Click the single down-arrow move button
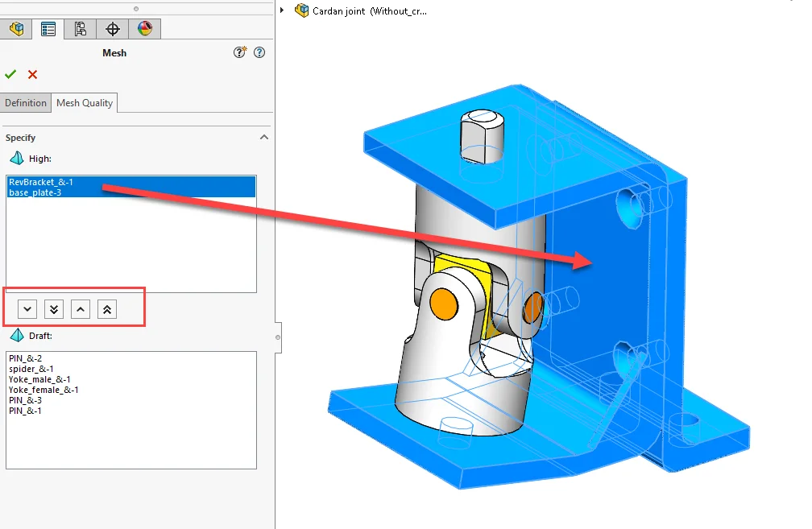Screen dimensions: 812x529 pyautogui.click(x=27, y=308)
